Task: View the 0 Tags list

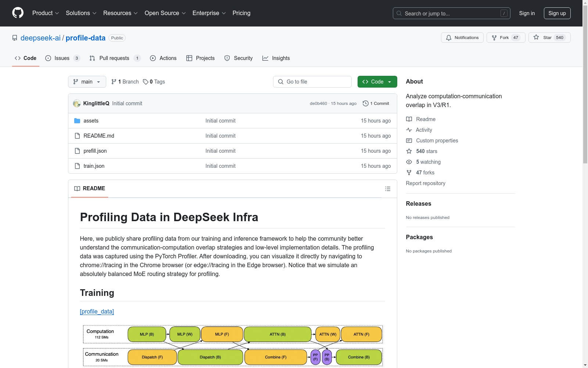Action: click(154, 82)
